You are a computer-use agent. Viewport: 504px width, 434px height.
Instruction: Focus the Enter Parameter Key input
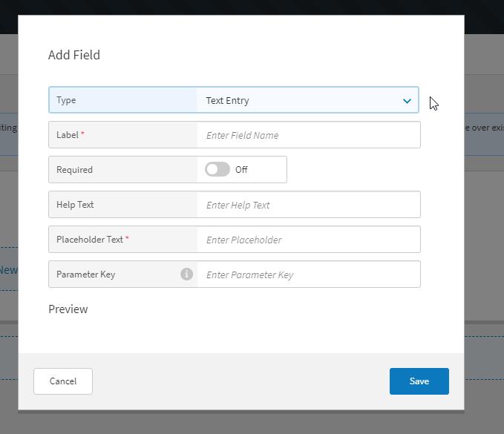click(308, 274)
